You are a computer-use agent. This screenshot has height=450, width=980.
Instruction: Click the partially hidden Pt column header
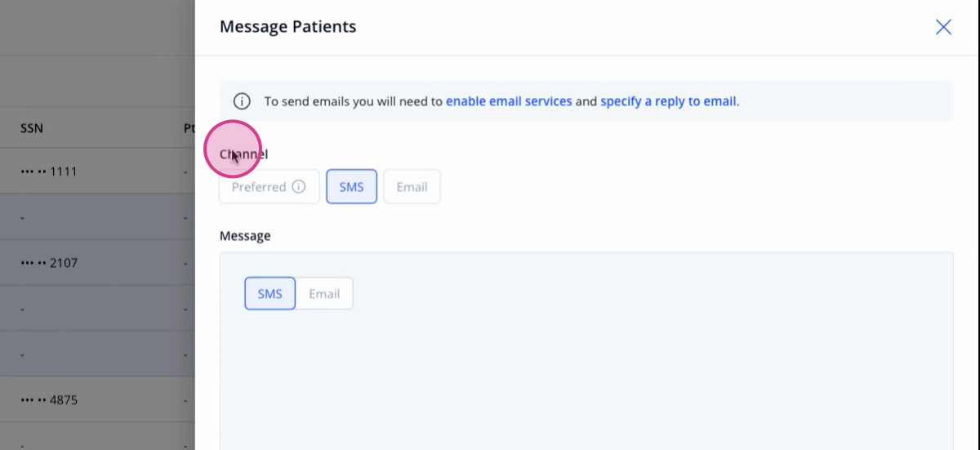pos(189,128)
